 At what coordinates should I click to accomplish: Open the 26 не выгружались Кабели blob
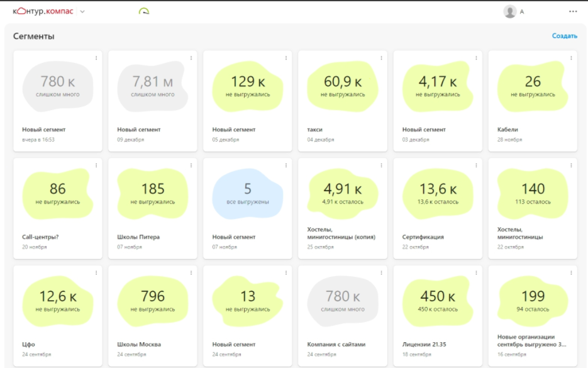533,87
